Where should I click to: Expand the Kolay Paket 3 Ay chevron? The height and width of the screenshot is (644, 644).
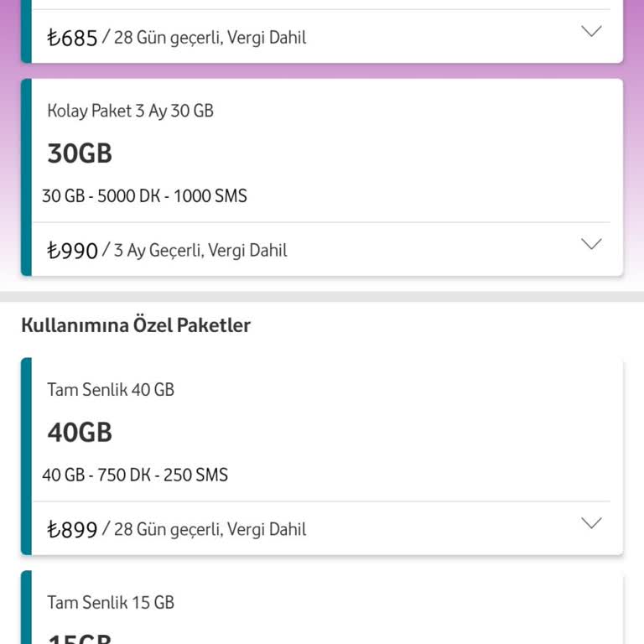click(591, 244)
